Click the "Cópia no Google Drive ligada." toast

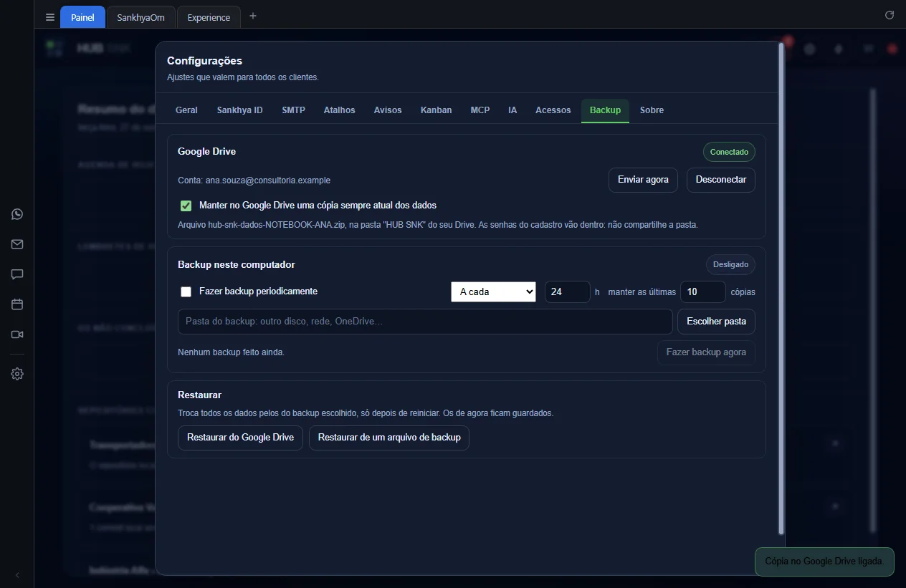coord(824,562)
